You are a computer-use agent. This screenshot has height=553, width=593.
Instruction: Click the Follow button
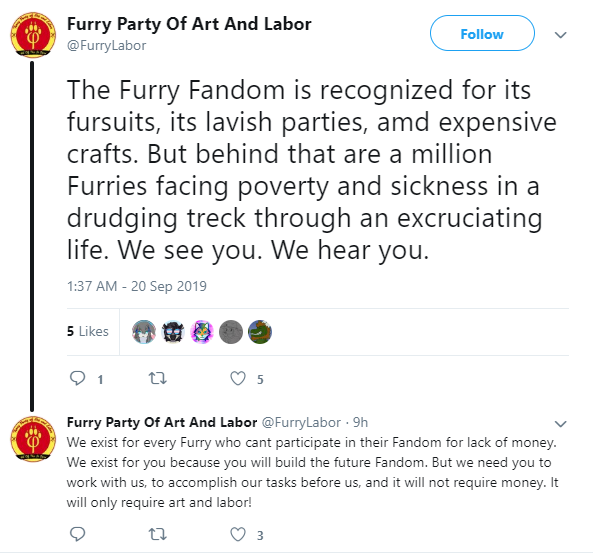click(x=482, y=34)
